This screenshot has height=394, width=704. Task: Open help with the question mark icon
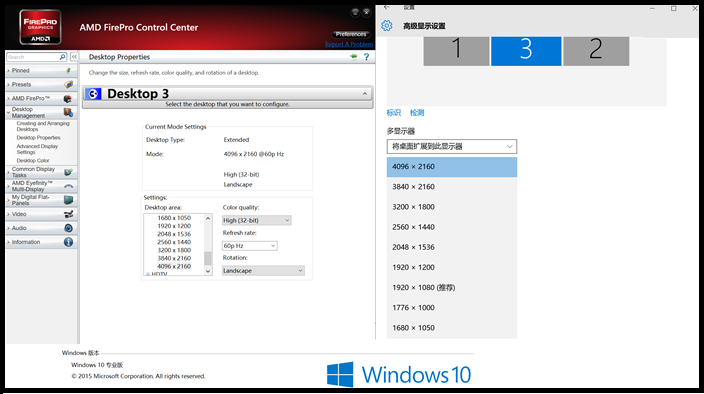click(x=366, y=57)
